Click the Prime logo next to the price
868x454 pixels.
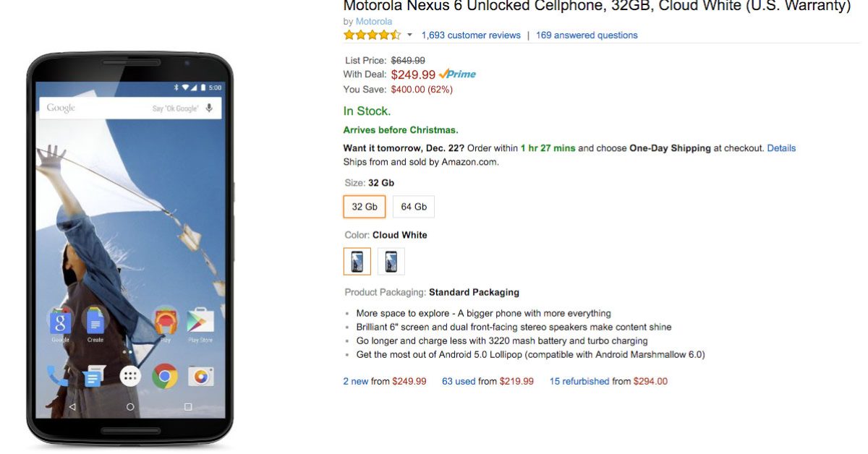(457, 74)
